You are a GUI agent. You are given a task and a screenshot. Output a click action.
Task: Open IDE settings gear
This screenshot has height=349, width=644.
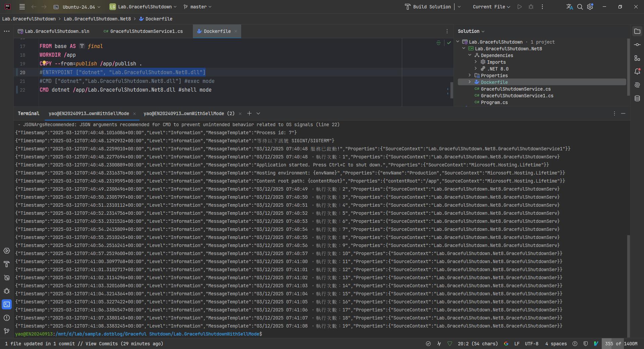[590, 7]
